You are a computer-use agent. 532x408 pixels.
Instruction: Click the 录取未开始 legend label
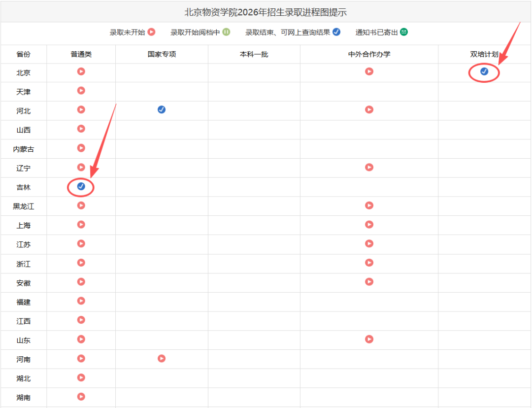(127, 32)
